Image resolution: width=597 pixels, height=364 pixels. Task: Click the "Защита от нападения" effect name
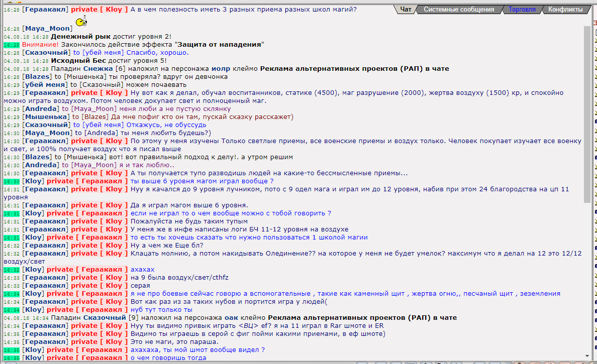219,45
